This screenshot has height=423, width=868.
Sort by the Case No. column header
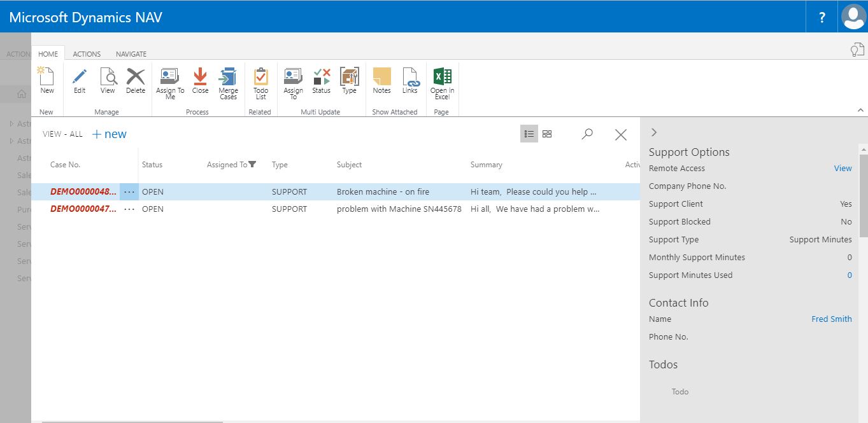(65, 165)
